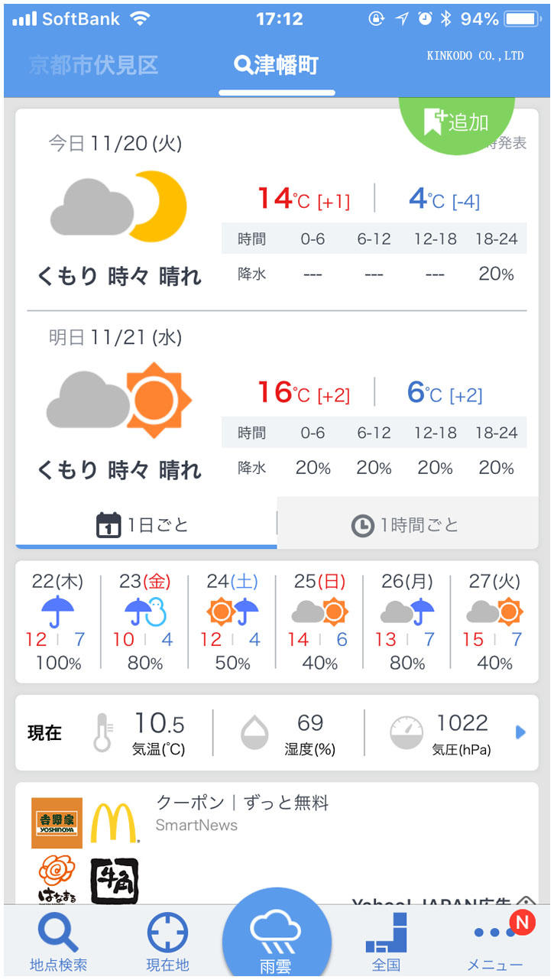
Task: Tap the 現在地 current location icon
Action: pyautogui.click(x=167, y=940)
